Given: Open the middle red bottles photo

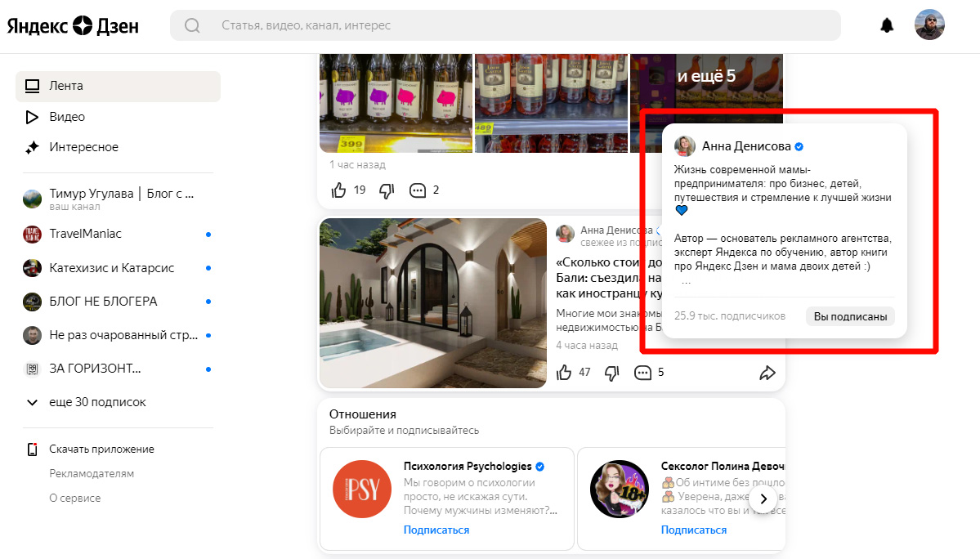Looking at the screenshot, I should (551, 103).
